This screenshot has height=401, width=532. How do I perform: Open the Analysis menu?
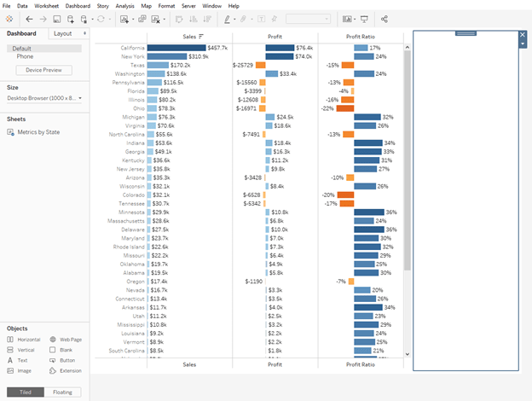124,6
